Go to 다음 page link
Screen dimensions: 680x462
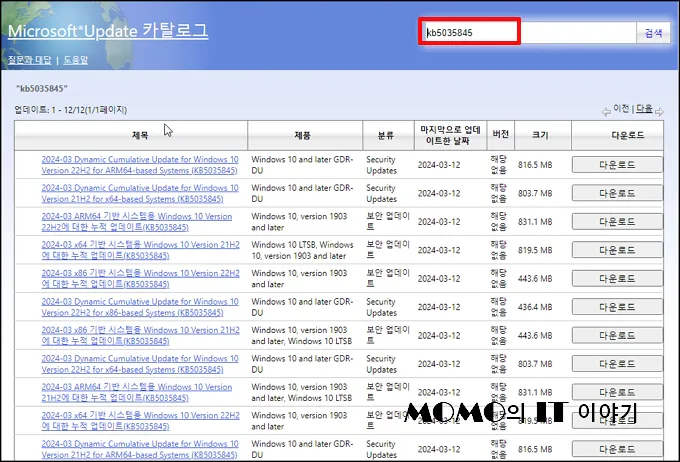point(644,108)
